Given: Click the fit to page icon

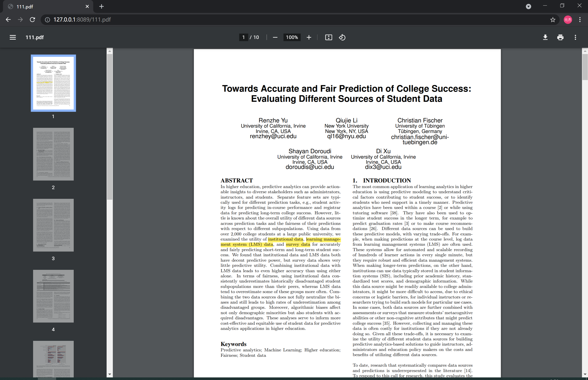Looking at the screenshot, I should tap(329, 37).
